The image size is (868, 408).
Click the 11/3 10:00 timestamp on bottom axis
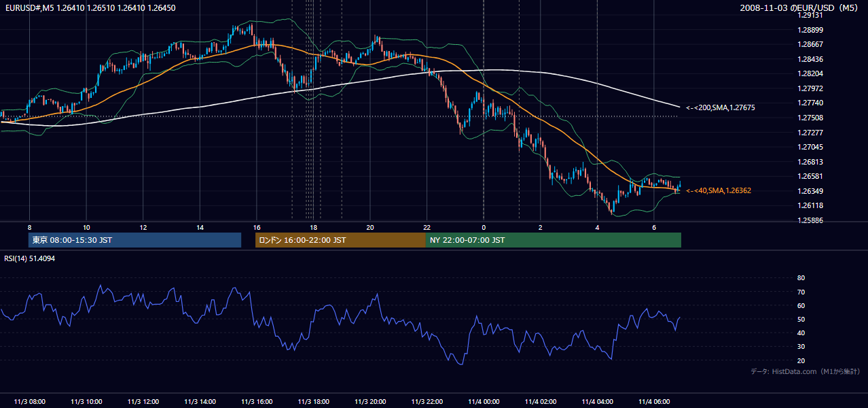tap(86, 401)
